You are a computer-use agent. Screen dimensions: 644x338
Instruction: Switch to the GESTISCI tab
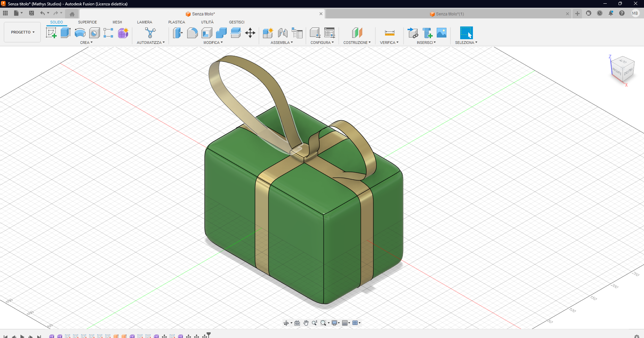236,22
